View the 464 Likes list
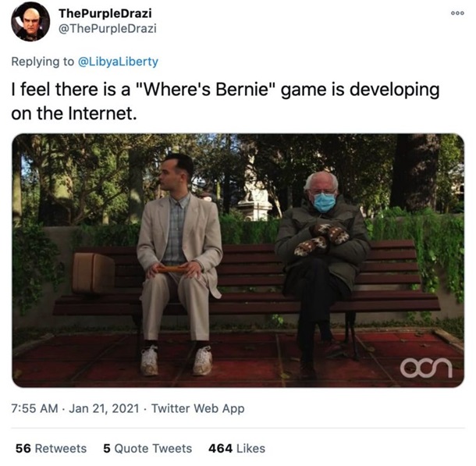 [x=237, y=448]
